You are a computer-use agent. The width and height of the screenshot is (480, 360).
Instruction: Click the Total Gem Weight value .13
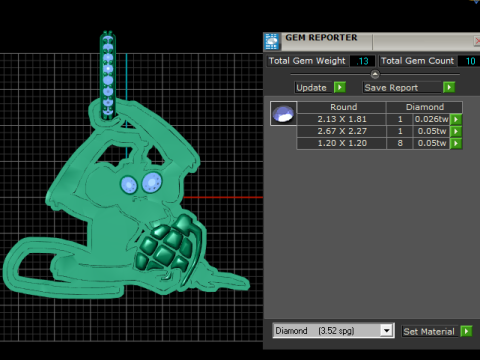click(362, 61)
